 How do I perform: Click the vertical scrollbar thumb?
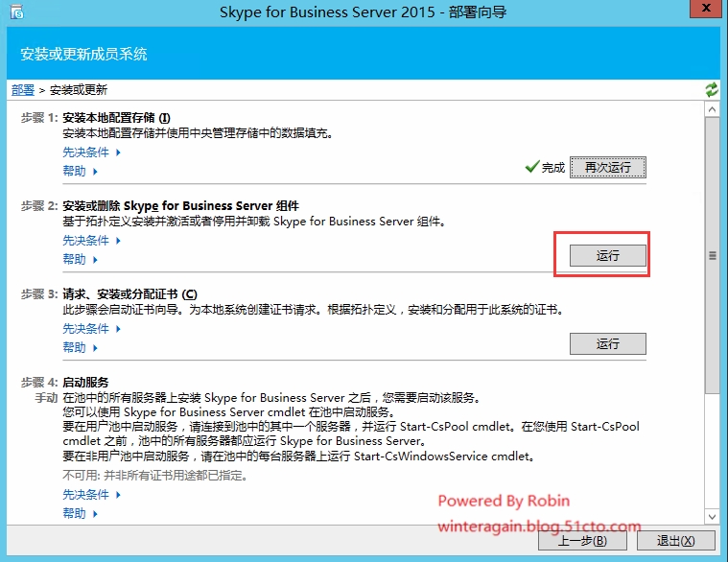coord(712,255)
